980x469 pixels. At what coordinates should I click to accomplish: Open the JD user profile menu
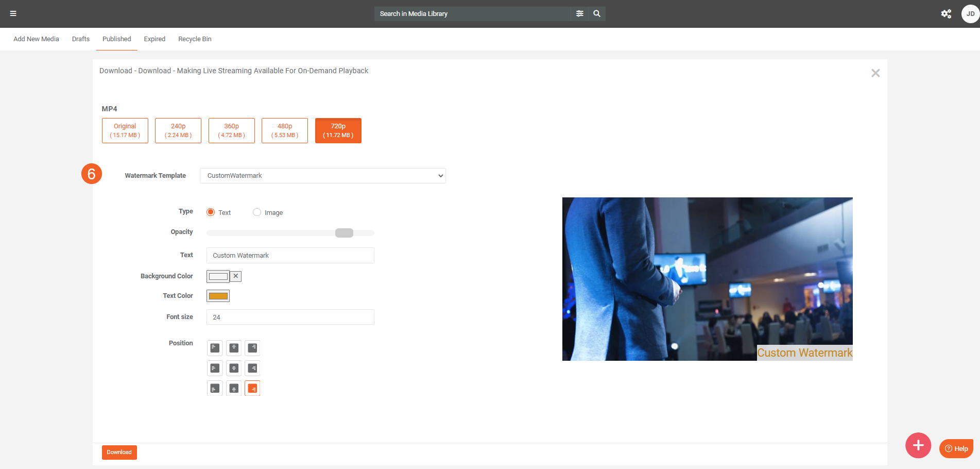(x=970, y=14)
